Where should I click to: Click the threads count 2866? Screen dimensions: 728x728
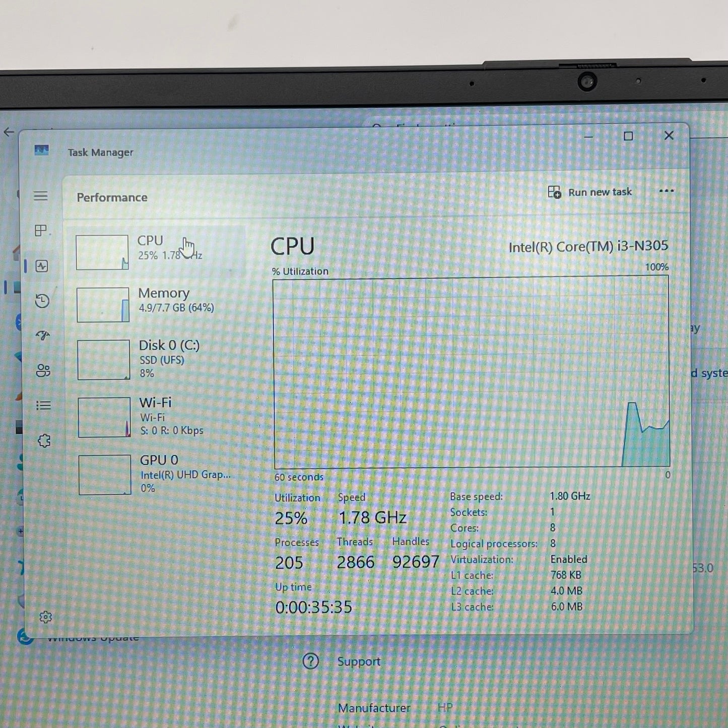click(356, 562)
